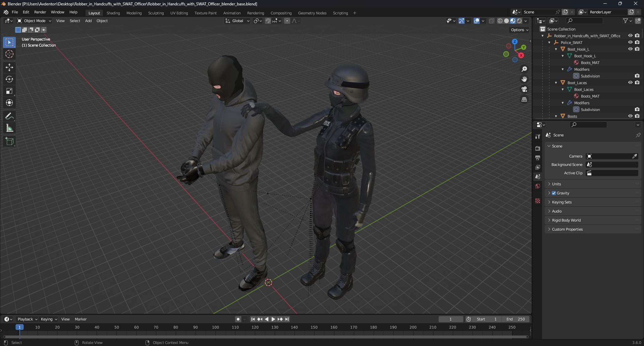Open the Playback dropdown in timeline

[x=28, y=319]
